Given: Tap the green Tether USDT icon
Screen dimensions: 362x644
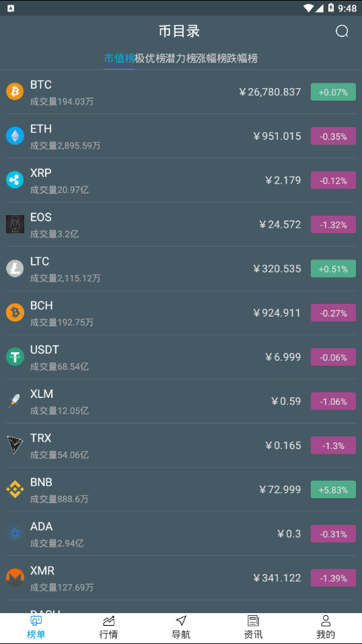Looking at the screenshot, I should pos(15,356).
